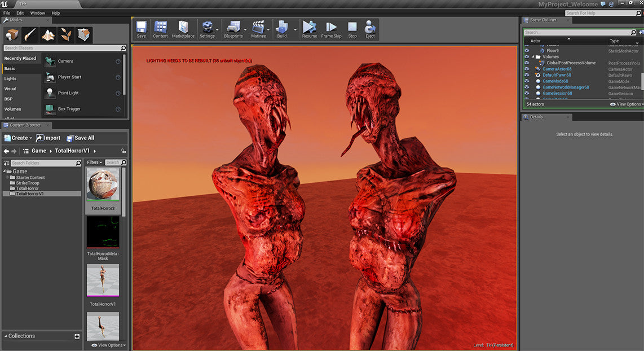The height and width of the screenshot is (351, 644).
Task: Toggle visibility of Volumes folder
Action: pos(527,57)
